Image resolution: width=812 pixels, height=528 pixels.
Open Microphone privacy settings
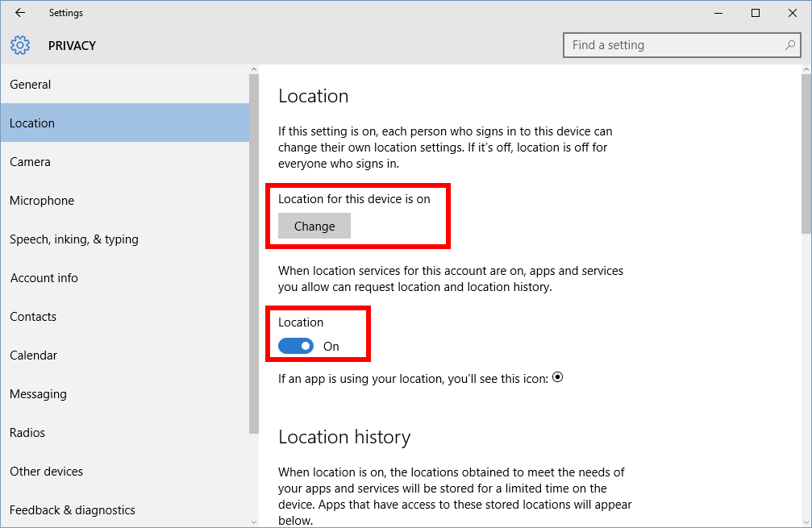pyautogui.click(x=42, y=201)
